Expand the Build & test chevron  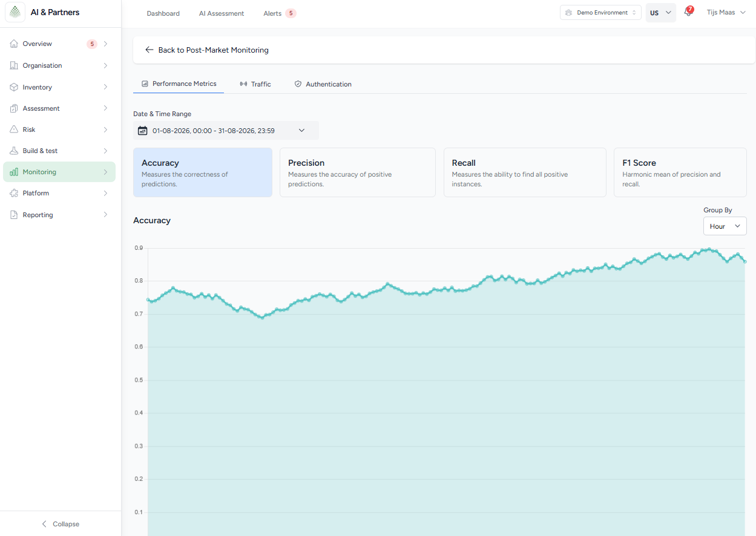click(105, 151)
